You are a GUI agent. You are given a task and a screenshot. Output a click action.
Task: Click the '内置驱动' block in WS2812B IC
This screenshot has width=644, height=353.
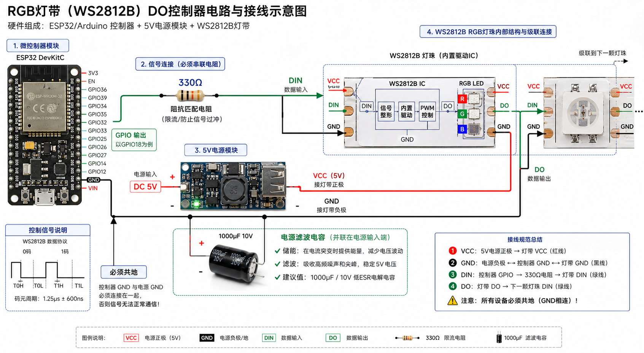tap(407, 111)
